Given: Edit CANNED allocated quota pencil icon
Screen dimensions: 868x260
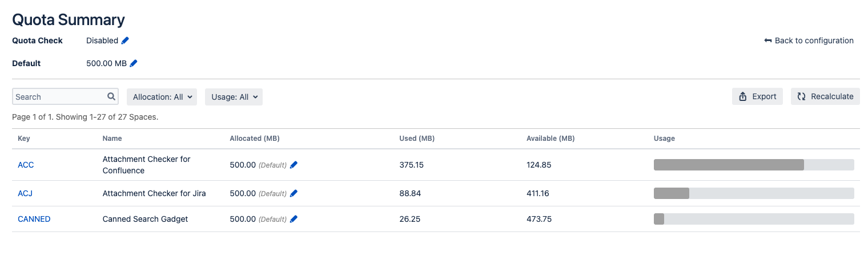Looking at the screenshot, I should click(x=294, y=219).
